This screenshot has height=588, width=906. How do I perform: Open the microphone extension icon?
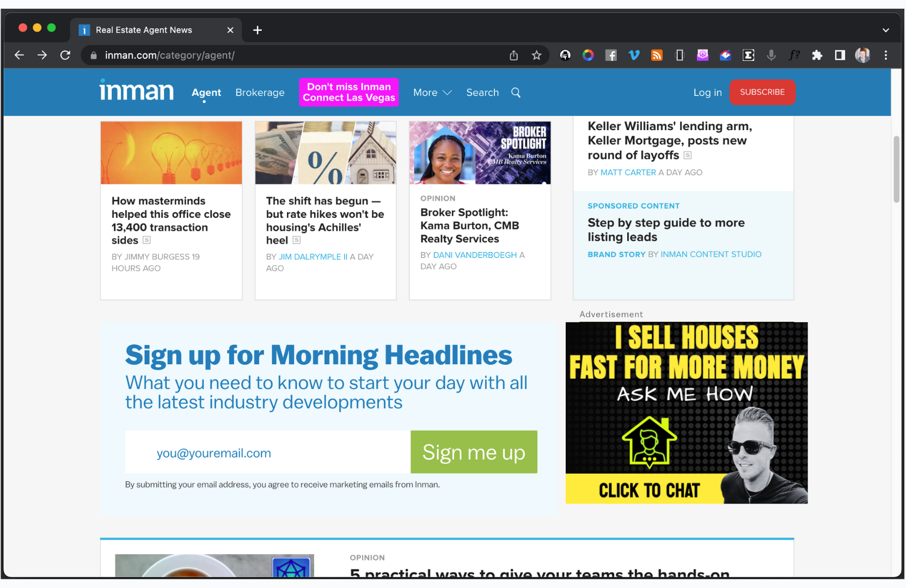click(x=771, y=55)
